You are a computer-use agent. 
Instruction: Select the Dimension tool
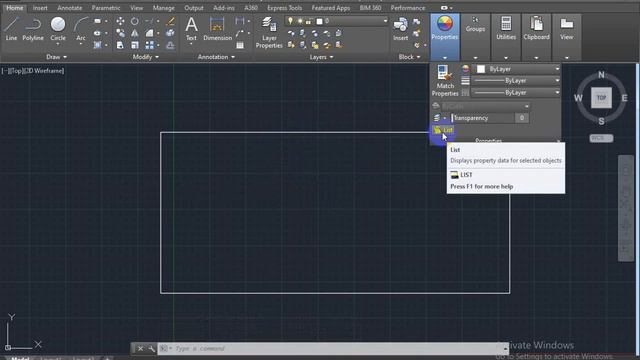(x=217, y=29)
